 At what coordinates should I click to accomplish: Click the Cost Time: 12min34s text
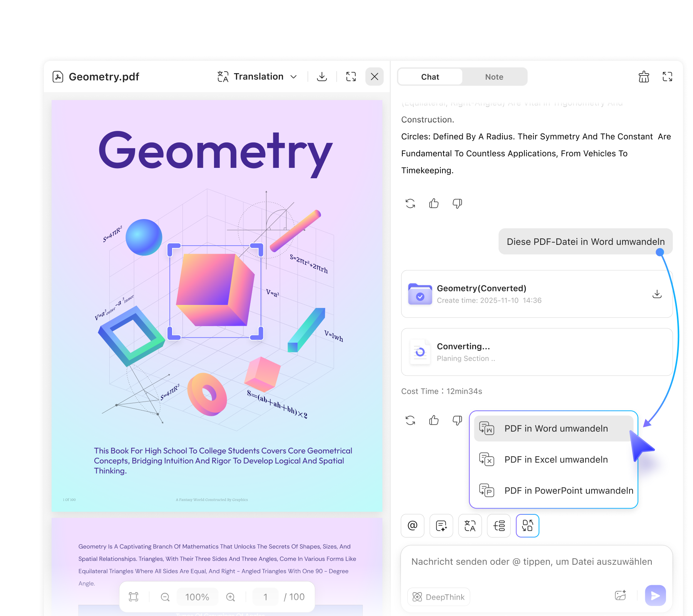(442, 391)
